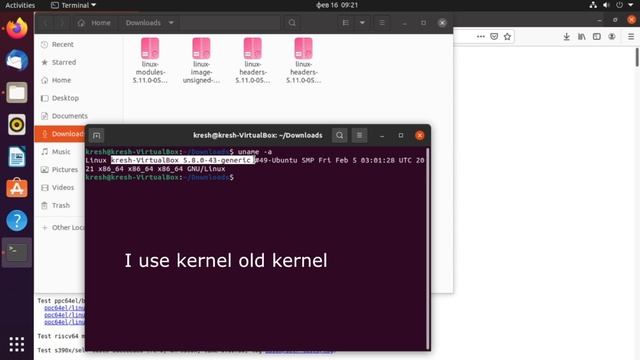Click the first ppc64el link in Firefox page
640x360 pixels.
coord(64,308)
